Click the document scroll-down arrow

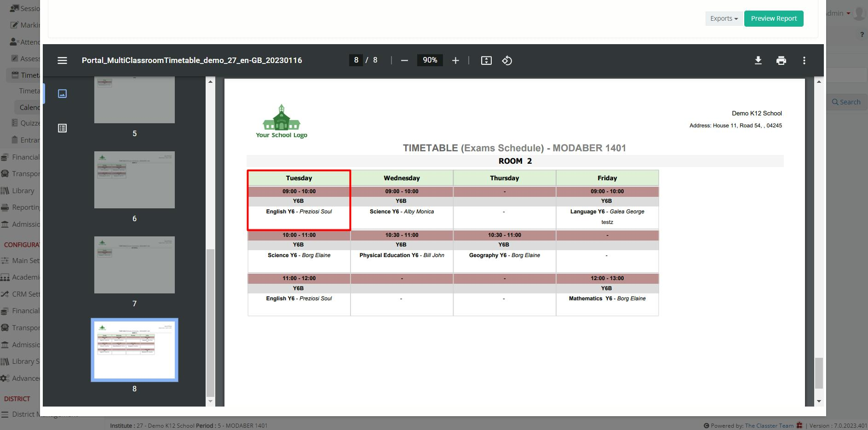(x=819, y=401)
